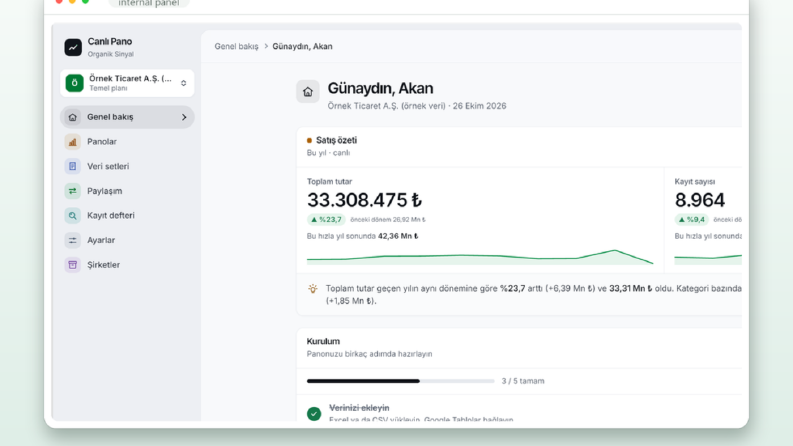Click the Kayıt sayısı value 8.964
Screen dimensions: 793x446
[700, 200]
